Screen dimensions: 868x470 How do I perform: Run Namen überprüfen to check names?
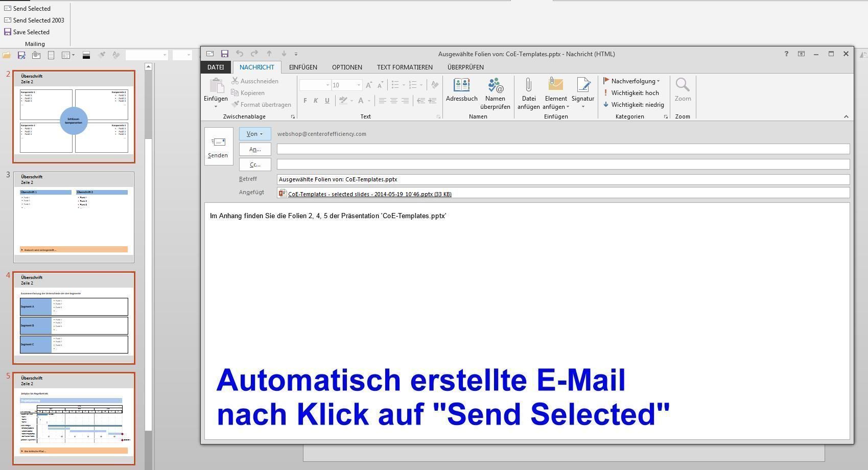point(495,93)
